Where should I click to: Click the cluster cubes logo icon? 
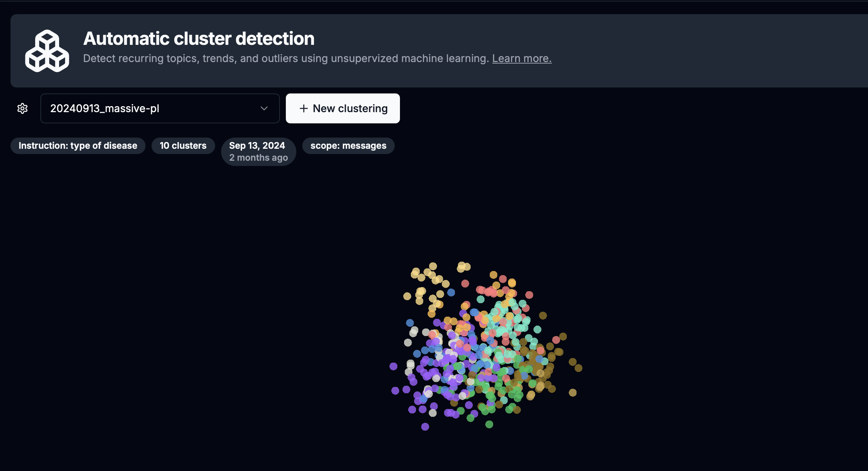pyautogui.click(x=47, y=51)
